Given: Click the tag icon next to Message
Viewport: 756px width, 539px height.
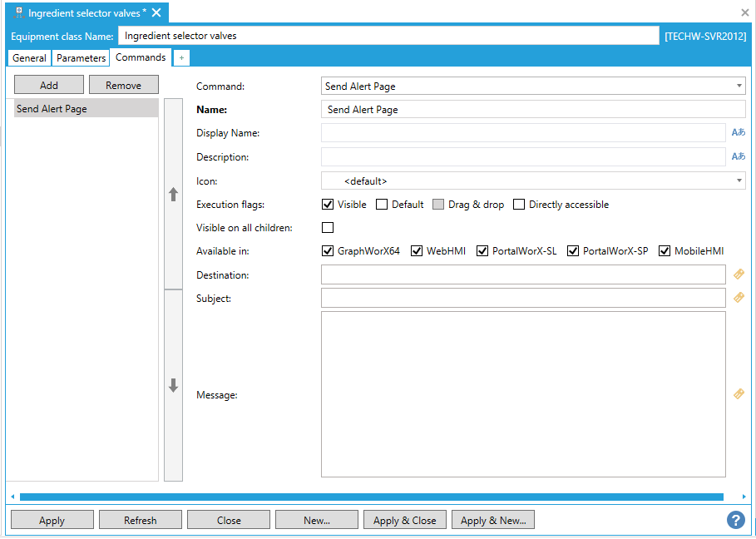Looking at the screenshot, I should click(739, 394).
